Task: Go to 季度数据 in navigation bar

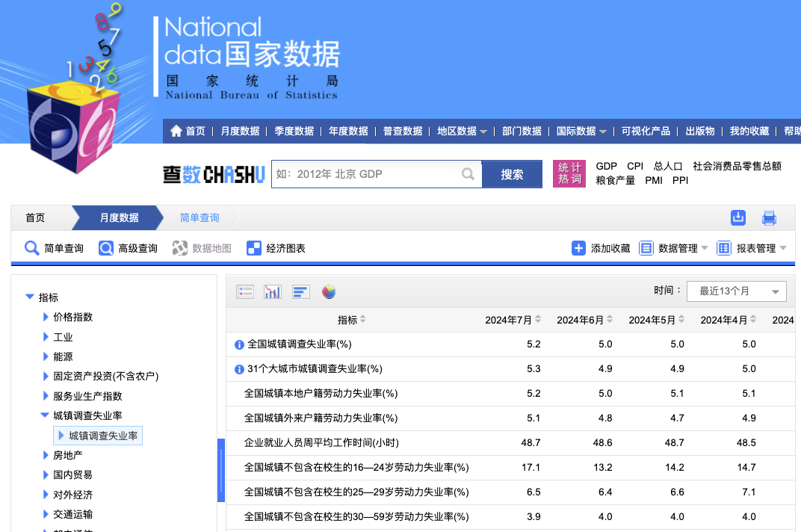Action: click(x=294, y=131)
